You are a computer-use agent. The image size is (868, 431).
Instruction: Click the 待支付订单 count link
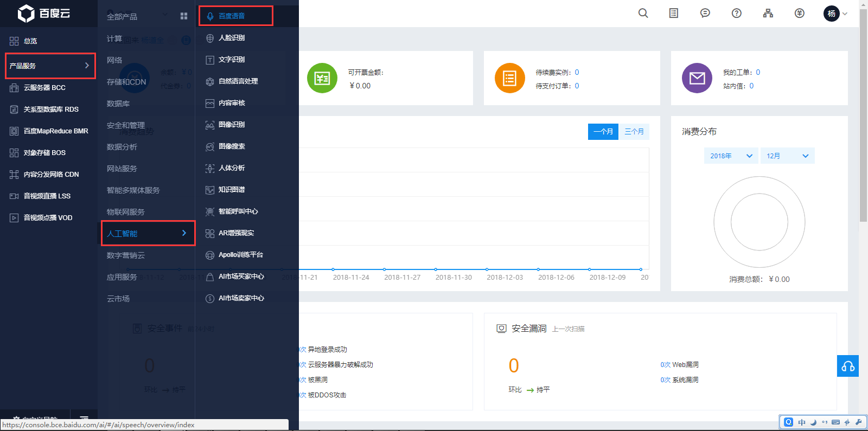pyautogui.click(x=577, y=86)
